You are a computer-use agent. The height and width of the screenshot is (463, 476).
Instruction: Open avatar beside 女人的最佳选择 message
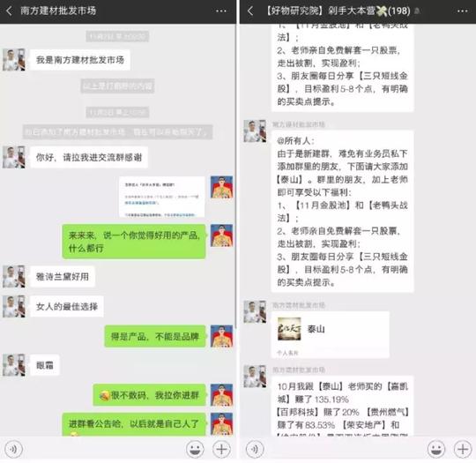point(13,306)
